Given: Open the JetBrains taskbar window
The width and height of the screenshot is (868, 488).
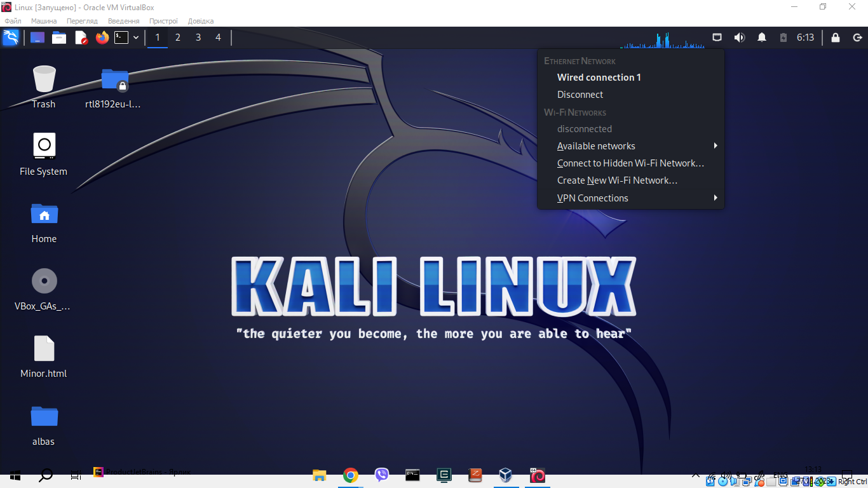Looking at the screenshot, I should click(142, 473).
